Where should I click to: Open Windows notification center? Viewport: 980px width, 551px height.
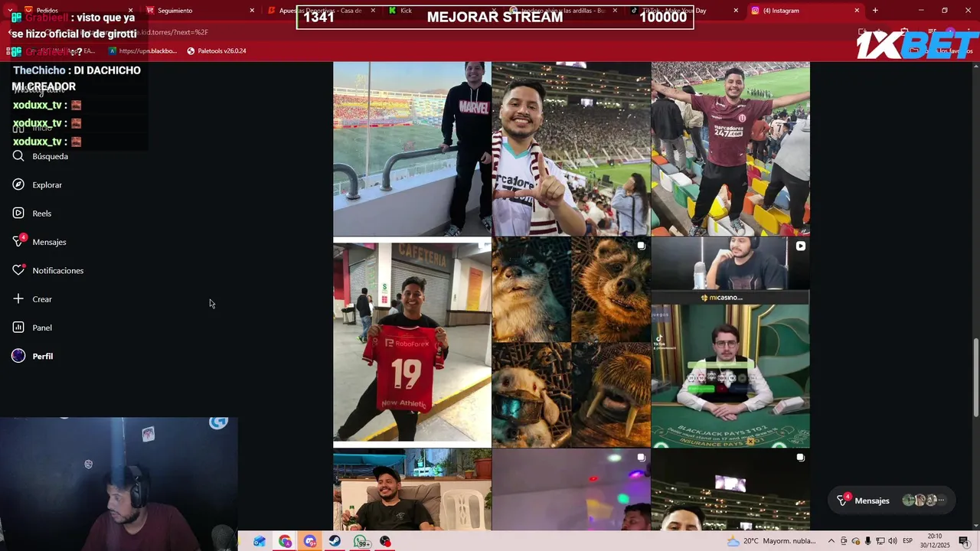tap(963, 541)
